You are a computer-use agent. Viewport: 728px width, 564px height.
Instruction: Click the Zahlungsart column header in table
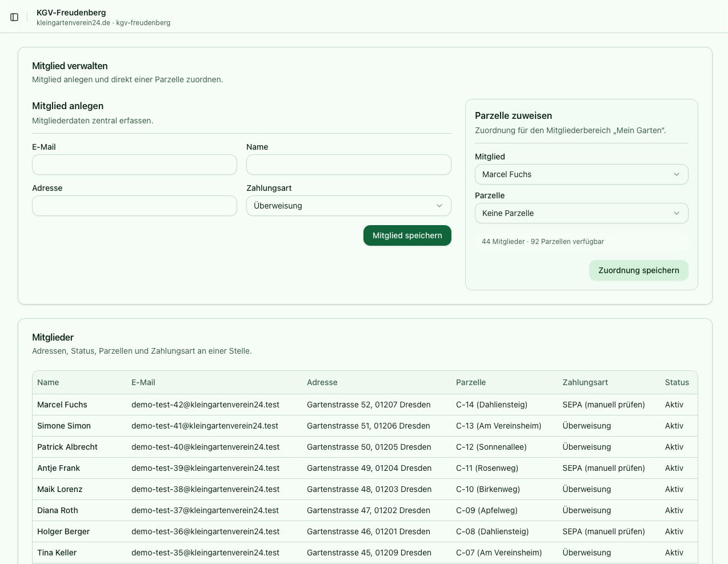coord(585,382)
